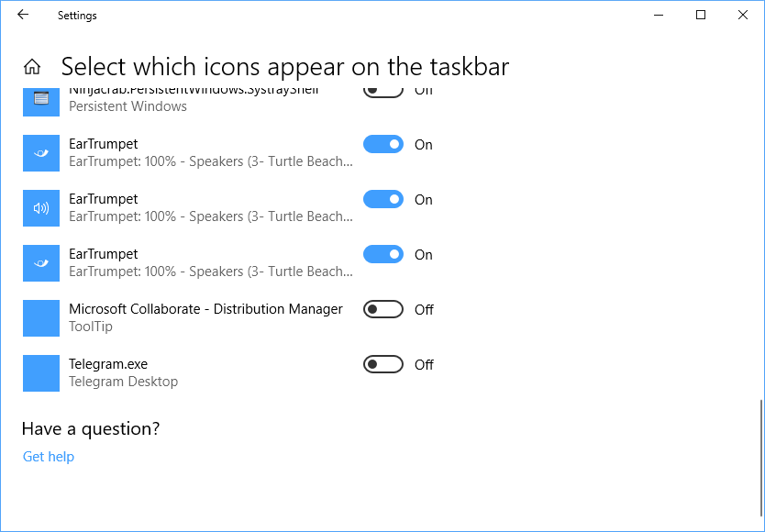The image size is (765, 532).
Task: Turn on the Telegram.exe switch
Action: [x=382, y=364]
